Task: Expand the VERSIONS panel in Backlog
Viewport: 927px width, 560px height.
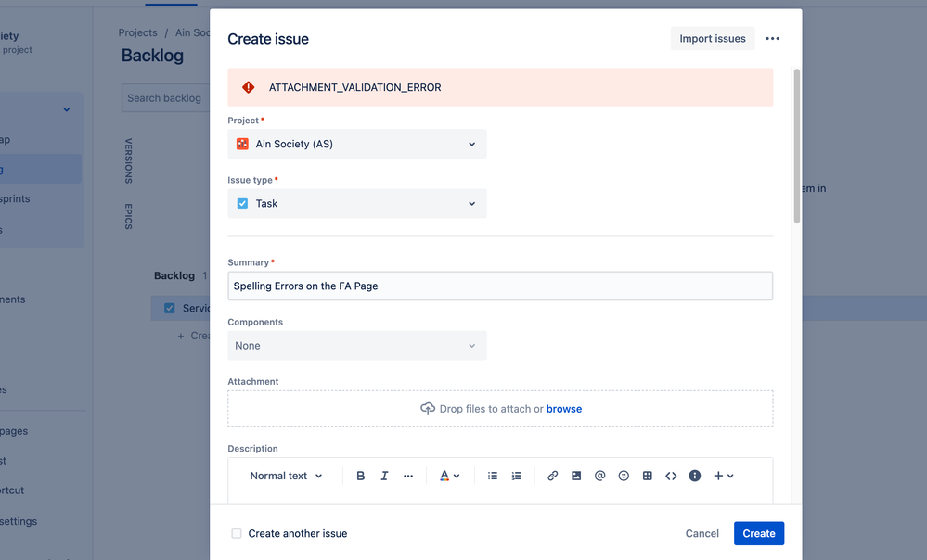Action: (x=128, y=160)
